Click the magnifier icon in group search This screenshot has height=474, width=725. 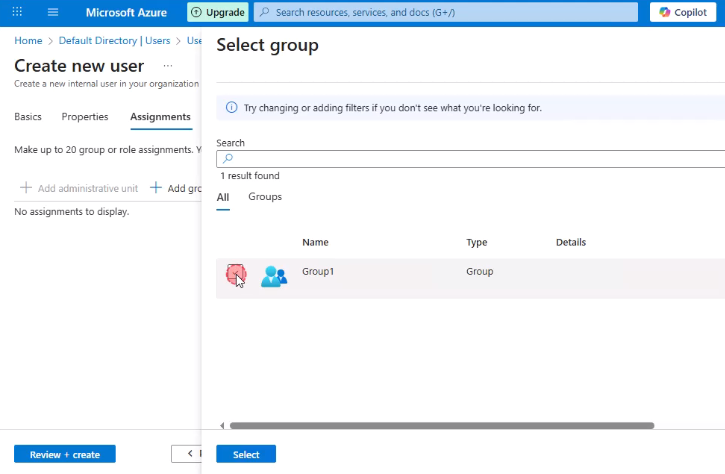228,159
